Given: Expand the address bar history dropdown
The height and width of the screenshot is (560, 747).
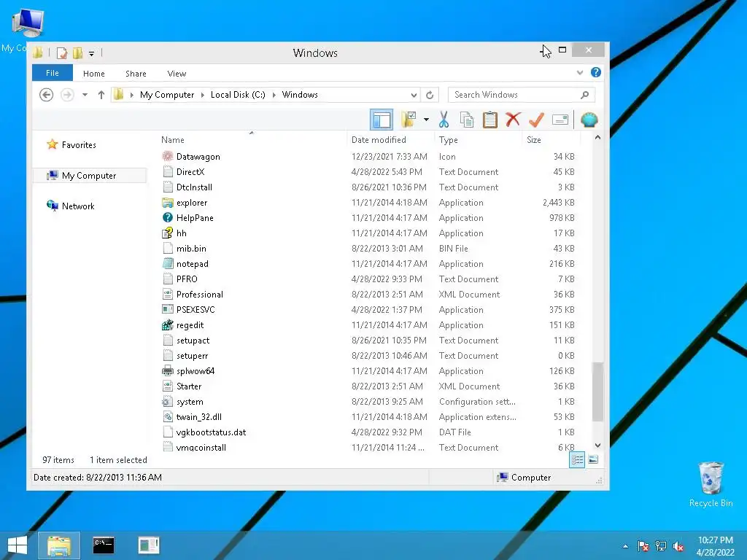Looking at the screenshot, I should 414,95.
